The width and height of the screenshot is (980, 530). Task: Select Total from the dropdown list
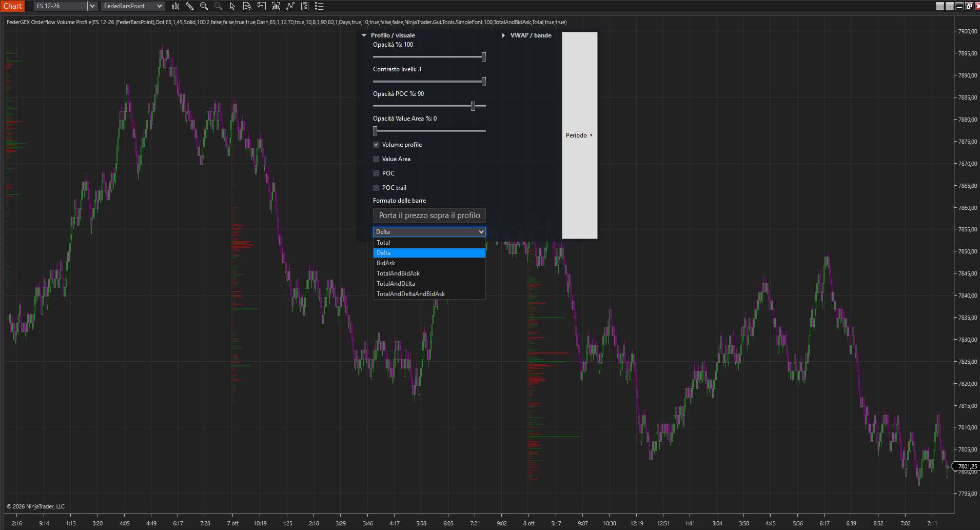[429, 243]
